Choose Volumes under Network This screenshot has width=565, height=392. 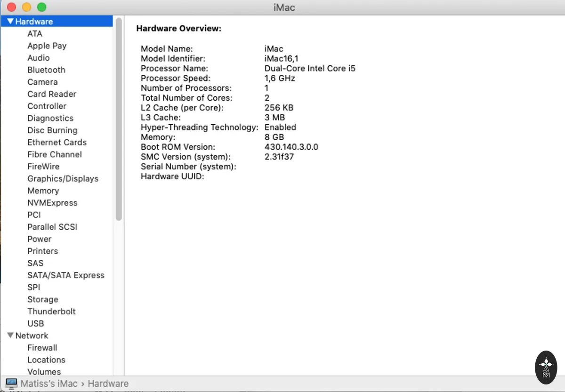click(44, 371)
